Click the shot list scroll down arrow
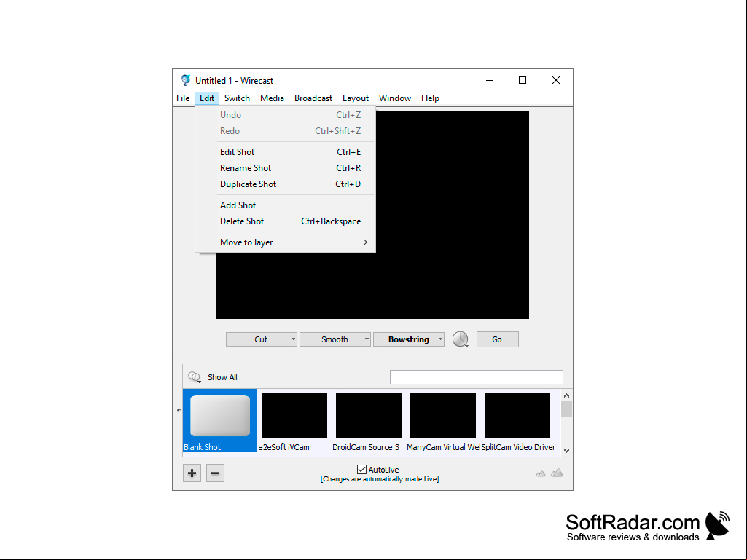 [x=566, y=450]
